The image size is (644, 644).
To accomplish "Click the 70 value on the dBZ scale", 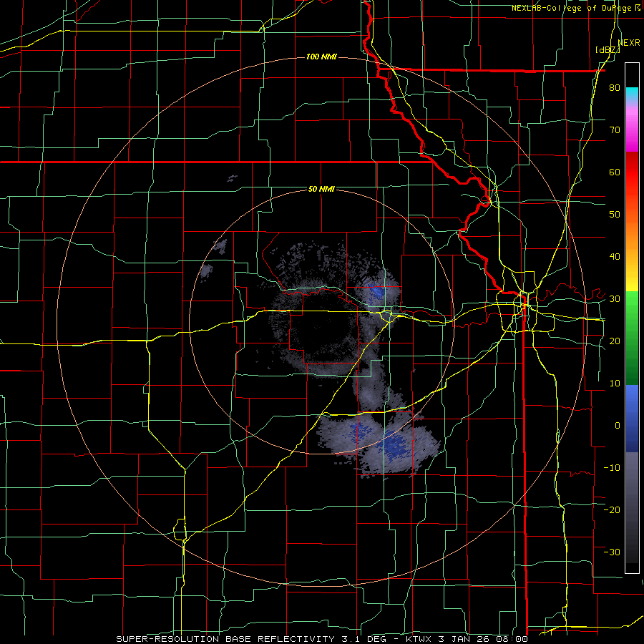I will 615,130.
